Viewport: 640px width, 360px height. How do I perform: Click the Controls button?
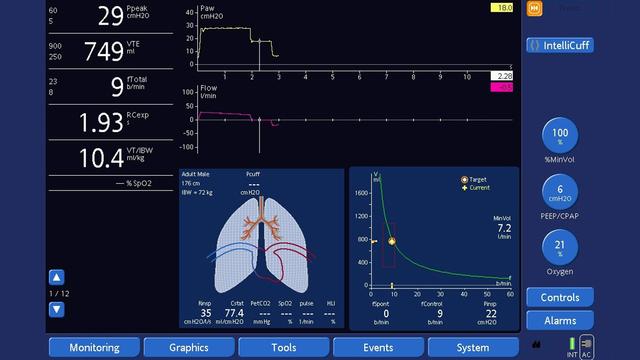(560, 297)
